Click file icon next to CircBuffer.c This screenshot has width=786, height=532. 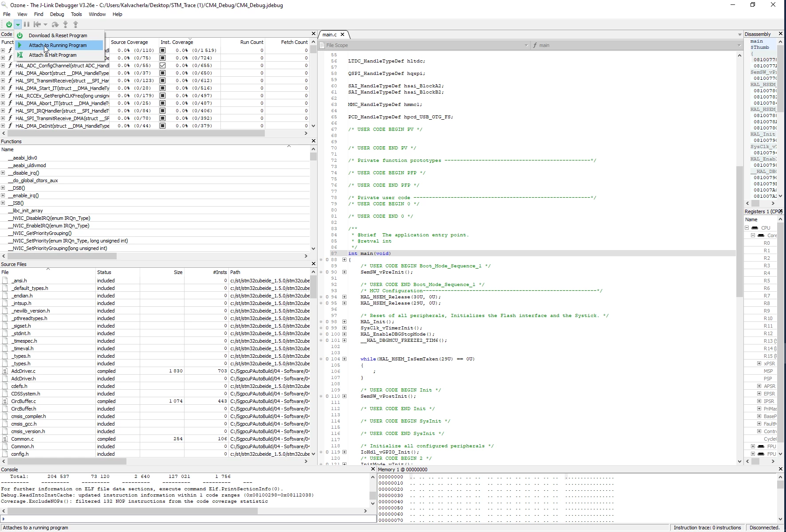5,401
